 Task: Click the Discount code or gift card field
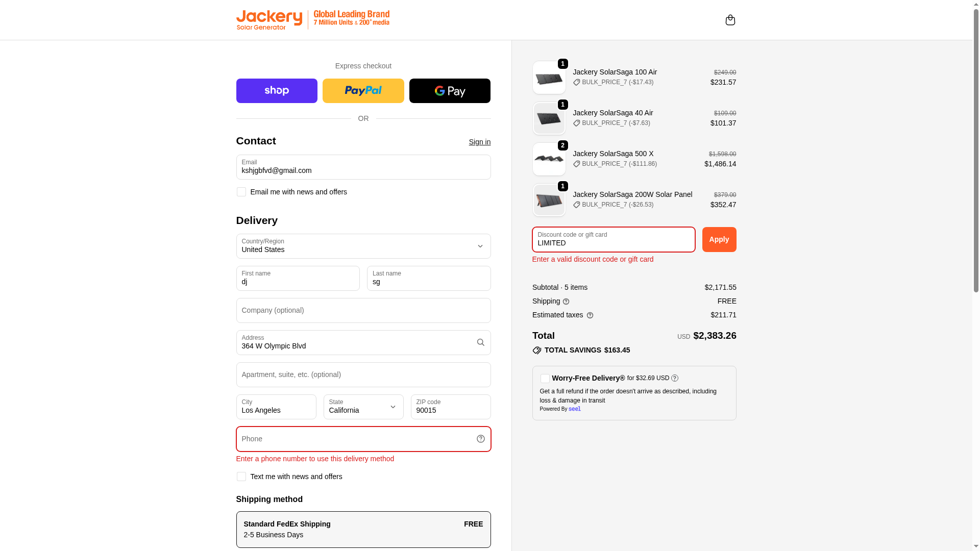(614, 239)
